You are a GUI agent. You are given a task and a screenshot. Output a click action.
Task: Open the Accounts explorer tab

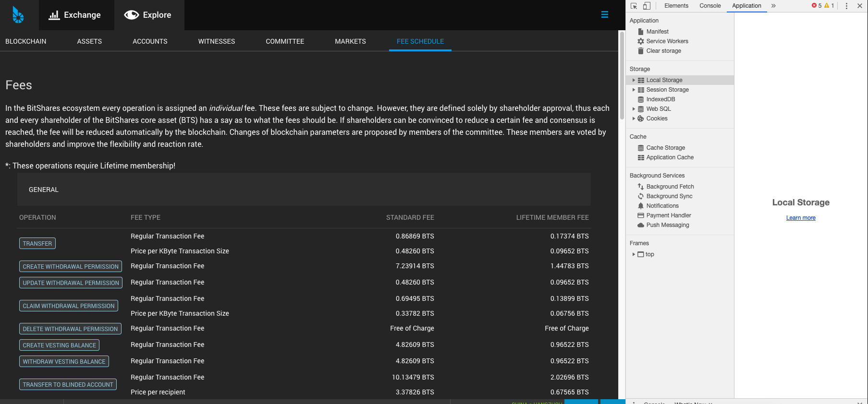[150, 41]
